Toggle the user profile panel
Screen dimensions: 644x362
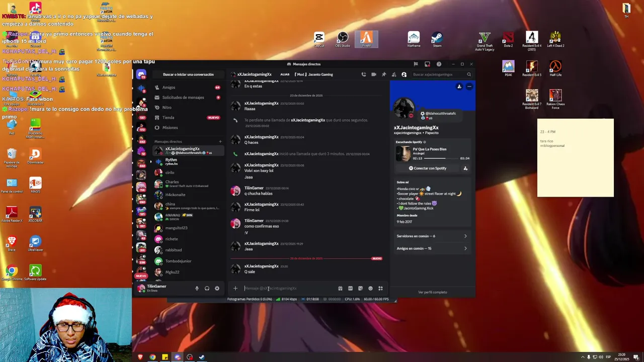(404, 74)
